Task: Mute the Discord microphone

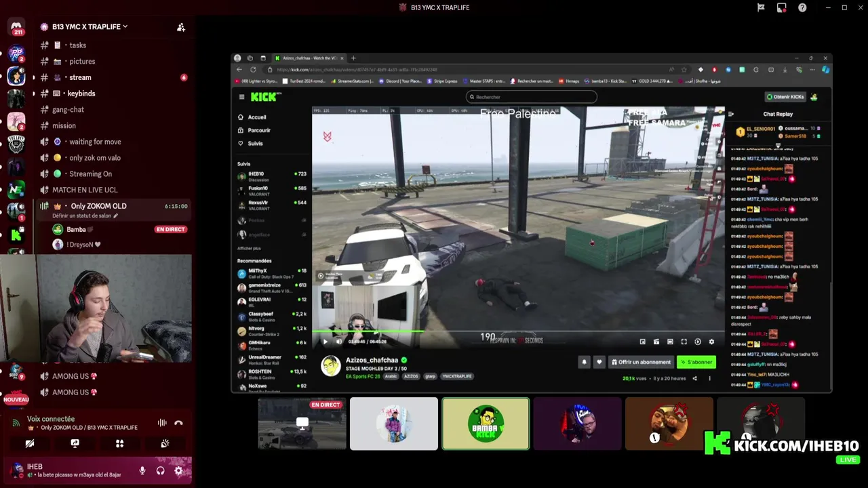Action: (142, 470)
